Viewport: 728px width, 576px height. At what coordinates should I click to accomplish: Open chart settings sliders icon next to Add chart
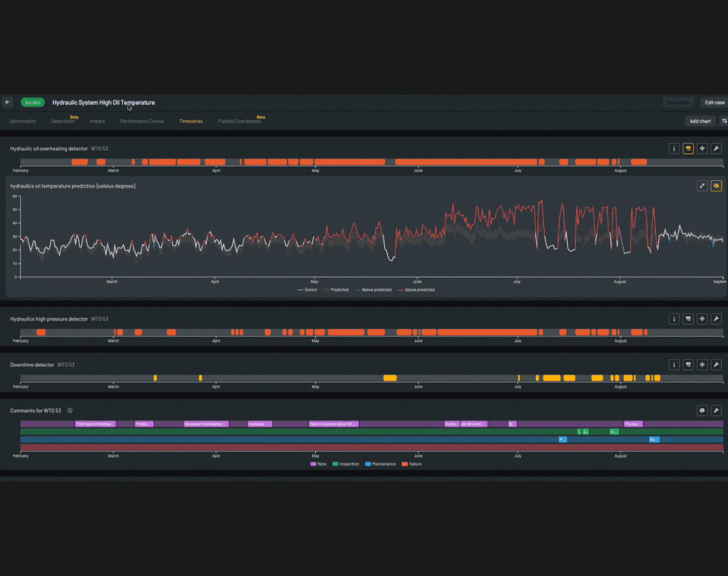[x=724, y=121]
